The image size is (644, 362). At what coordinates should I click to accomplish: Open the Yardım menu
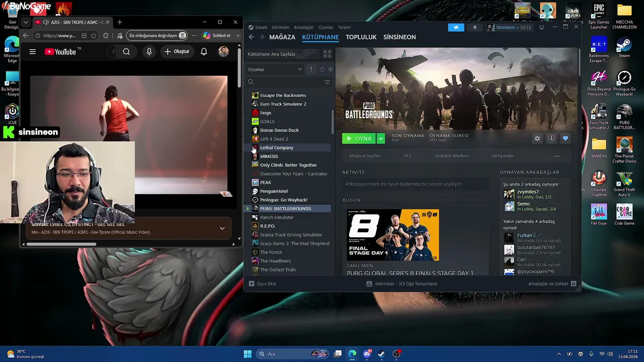pyautogui.click(x=344, y=27)
